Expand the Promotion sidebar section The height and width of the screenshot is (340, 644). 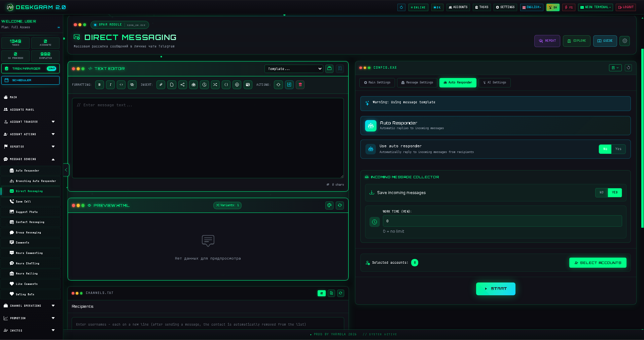pos(30,318)
